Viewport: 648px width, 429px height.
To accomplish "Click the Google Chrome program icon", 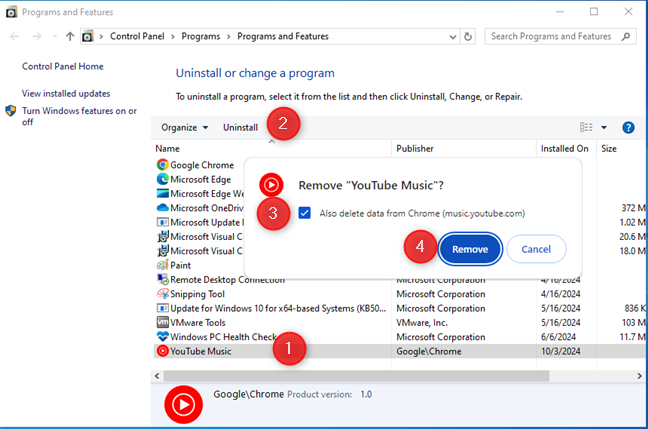I will (x=162, y=165).
